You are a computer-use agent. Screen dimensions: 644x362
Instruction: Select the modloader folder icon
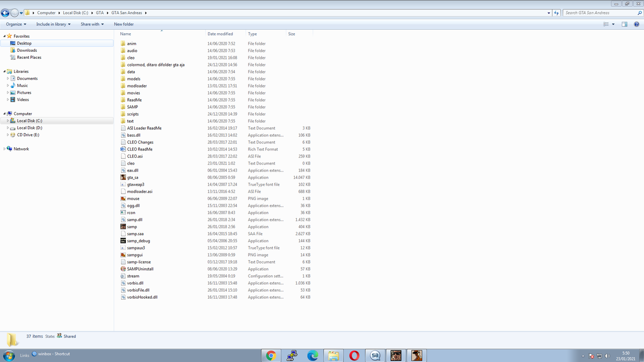coord(123,86)
